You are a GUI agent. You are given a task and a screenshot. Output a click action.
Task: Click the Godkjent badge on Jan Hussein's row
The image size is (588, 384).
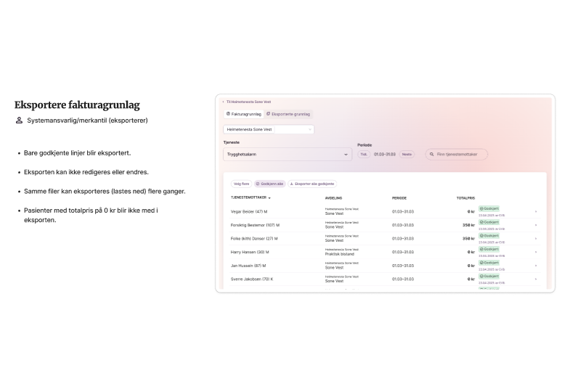coord(489,263)
